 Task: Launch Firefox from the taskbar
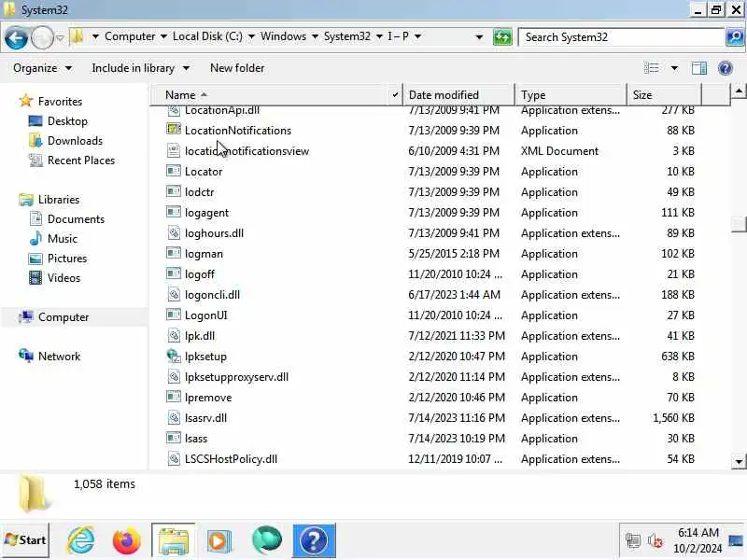[x=126, y=540]
